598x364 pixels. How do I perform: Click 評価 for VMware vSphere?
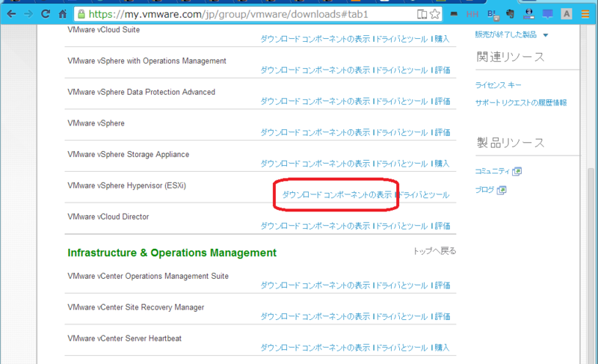pyautogui.click(x=443, y=132)
